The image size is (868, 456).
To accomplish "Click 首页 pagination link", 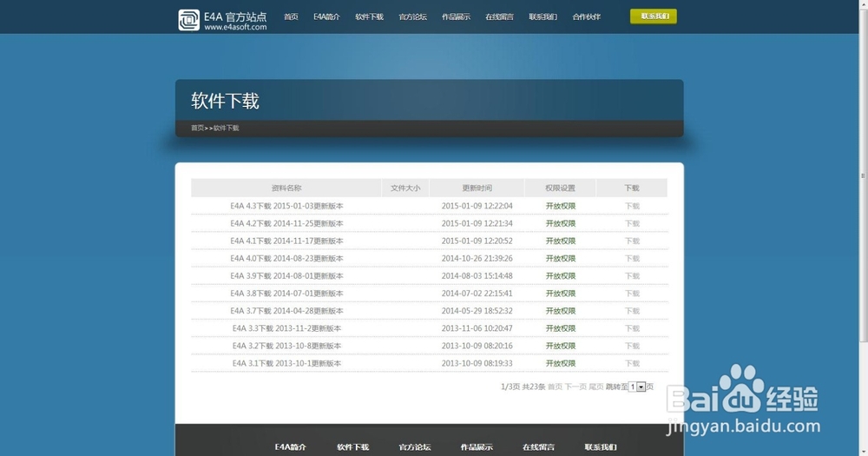I will point(555,387).
